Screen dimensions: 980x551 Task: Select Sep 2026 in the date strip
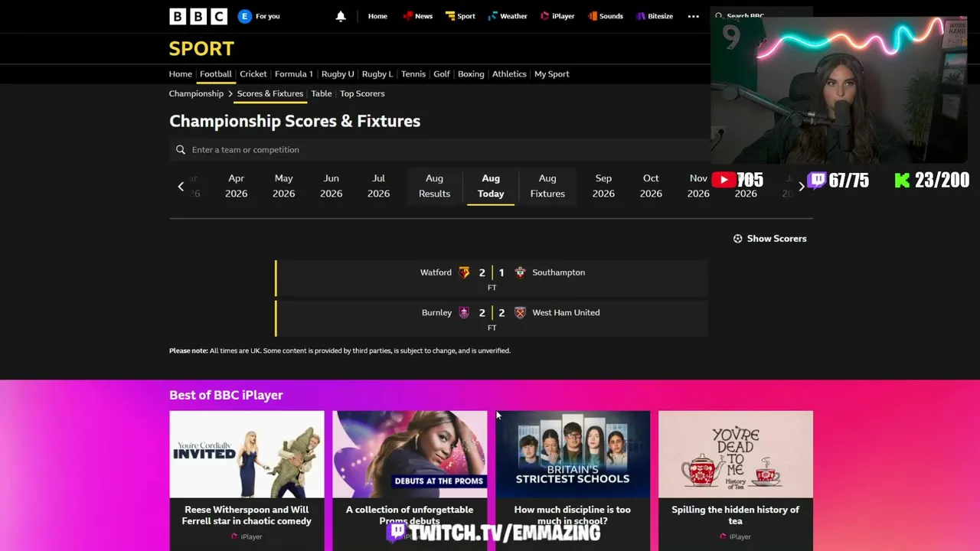click(603, 186)
